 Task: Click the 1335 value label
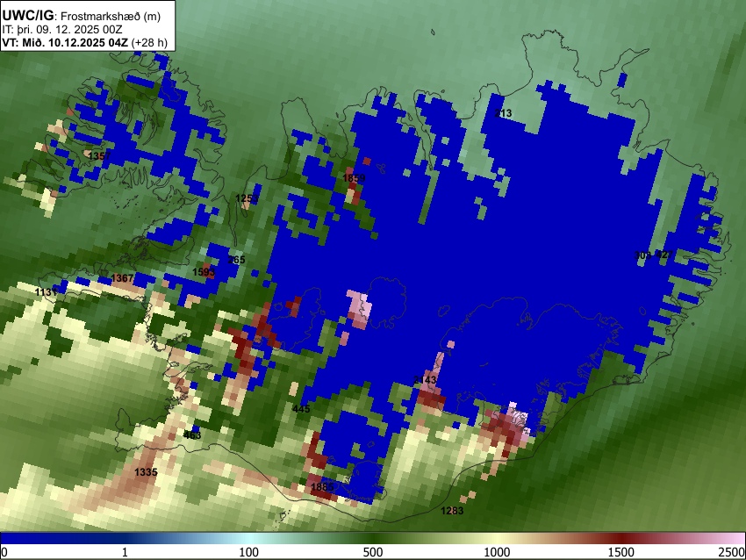(x=146, y=472)
